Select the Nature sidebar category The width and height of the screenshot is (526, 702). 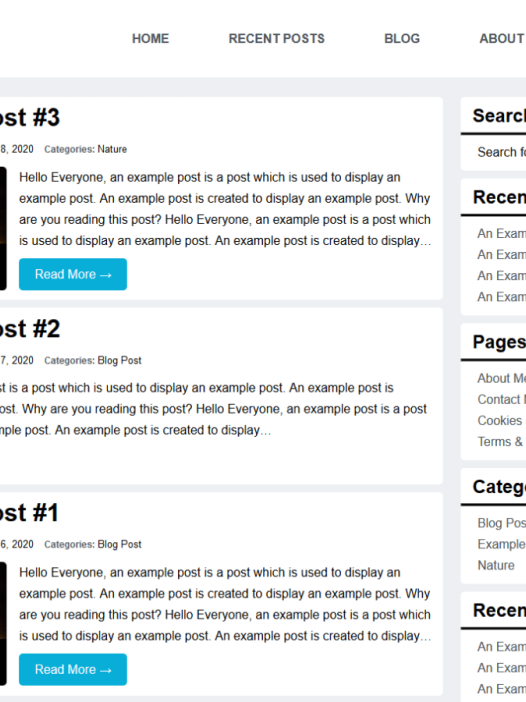pyautogui.click(x=496, y=565)
